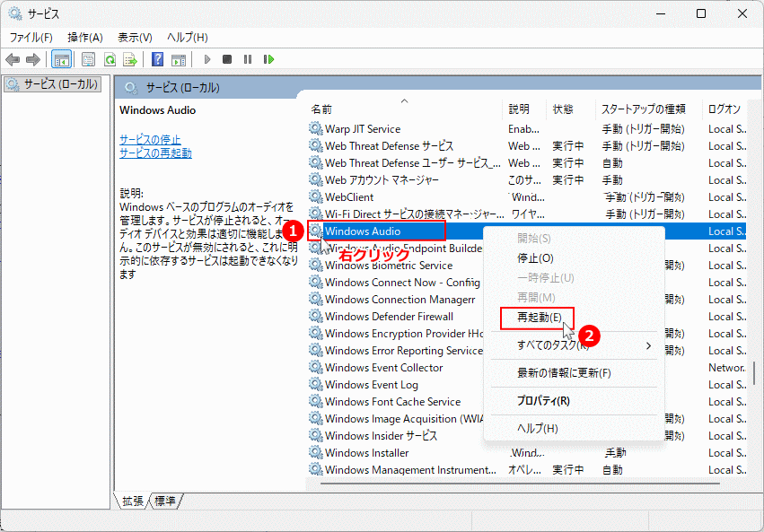
Task: Open the ヘルプ(H) menu in menu bar
Action: (187, 38)
